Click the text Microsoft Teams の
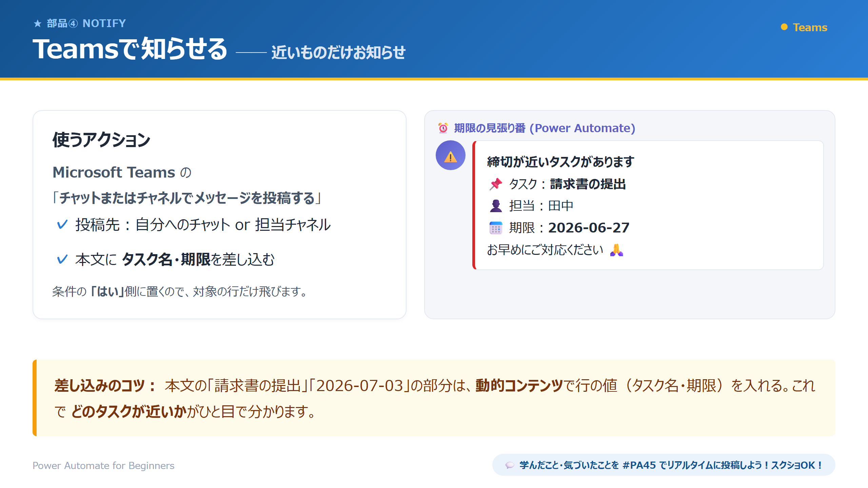This screenshot has width=868, height=488. coord(122,172)
